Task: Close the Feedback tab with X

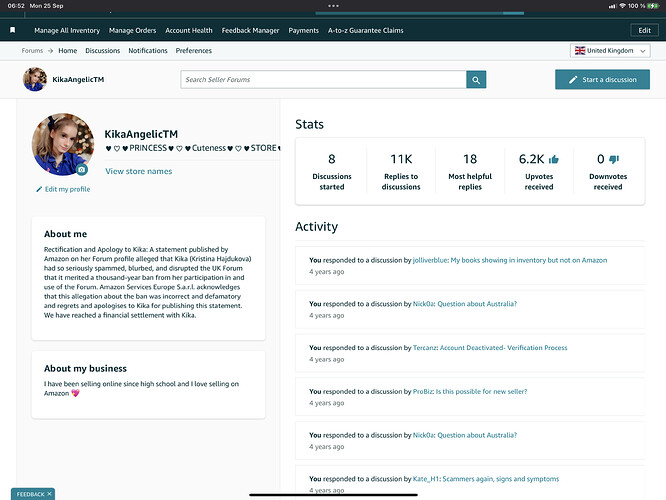Action: 49,494
